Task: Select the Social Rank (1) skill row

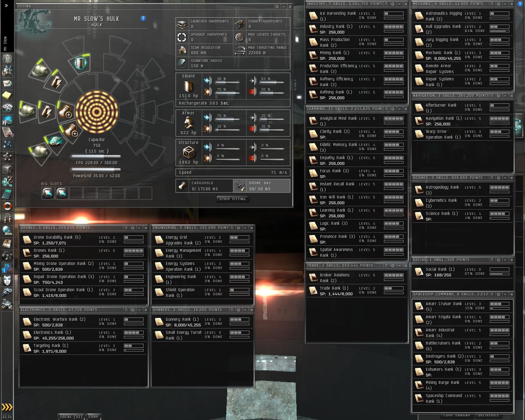Action: click(463, 272)
